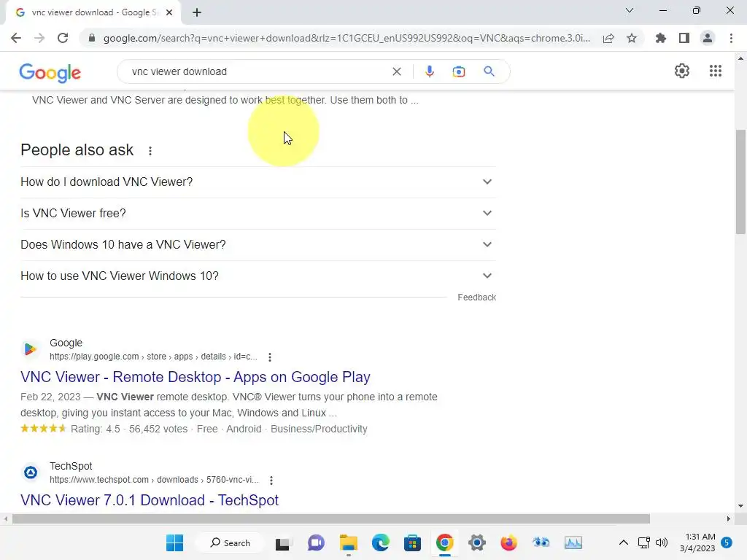Show hidden system tray icons

[x=623, y=542]
